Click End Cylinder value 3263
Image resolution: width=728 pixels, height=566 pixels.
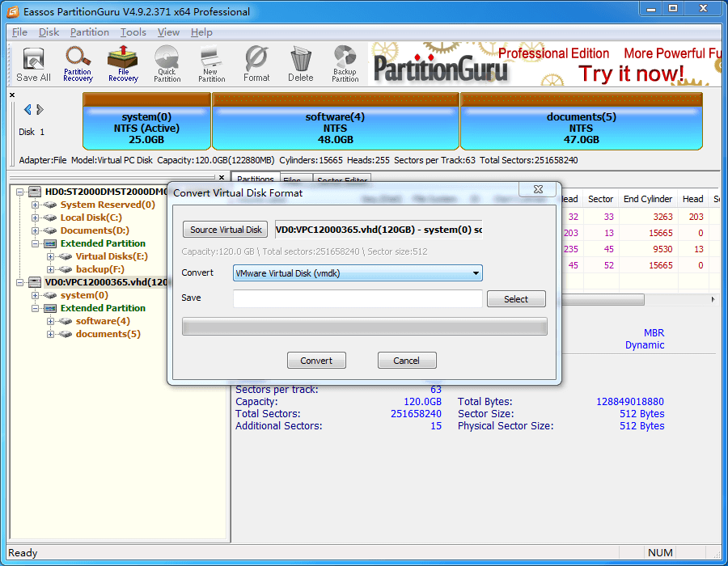point(663,217)
